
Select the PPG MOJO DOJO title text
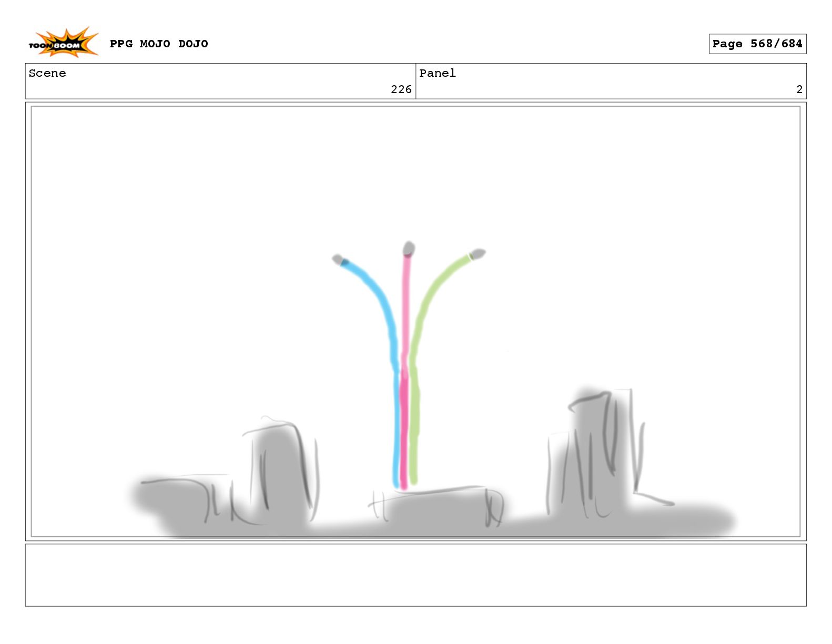(159, 44)
